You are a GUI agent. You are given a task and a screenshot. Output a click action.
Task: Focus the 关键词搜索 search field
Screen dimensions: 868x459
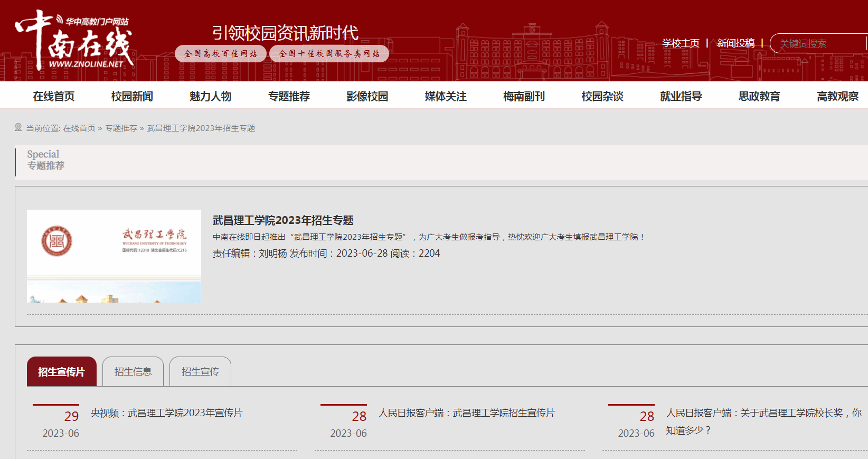[x=819, y=43]
